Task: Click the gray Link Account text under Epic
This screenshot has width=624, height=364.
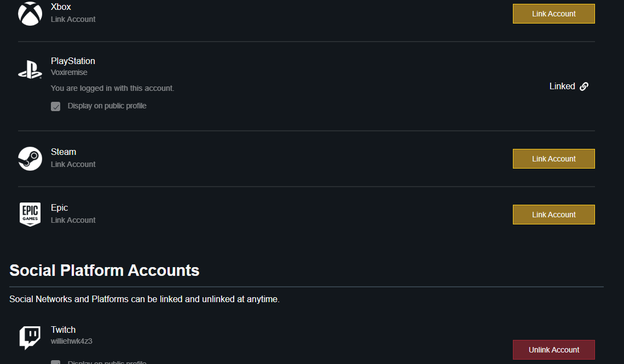Action: 73,220
